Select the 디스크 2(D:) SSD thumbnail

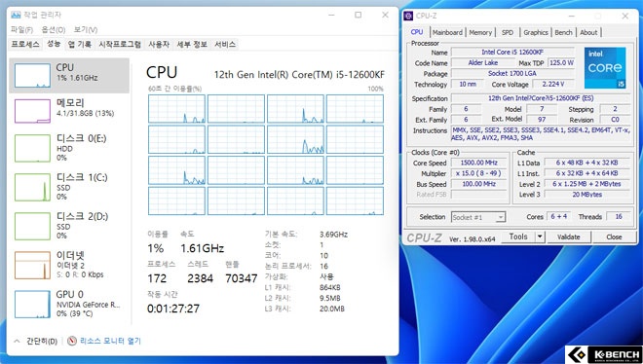32,226
